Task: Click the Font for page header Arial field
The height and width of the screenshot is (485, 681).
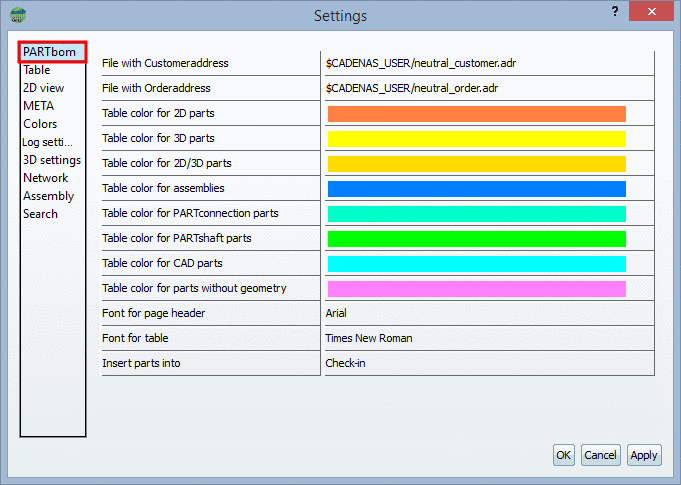Action: (x=488, y=313)
